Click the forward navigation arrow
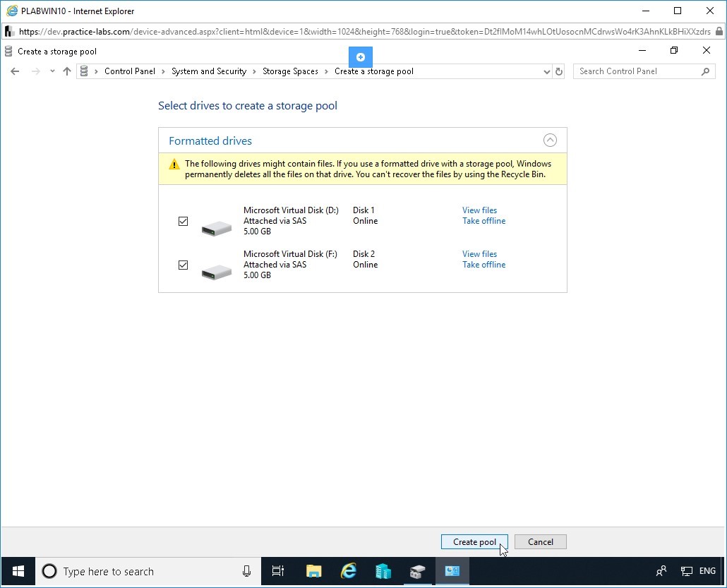Screen dimensions: 727x588 [35, 71]
